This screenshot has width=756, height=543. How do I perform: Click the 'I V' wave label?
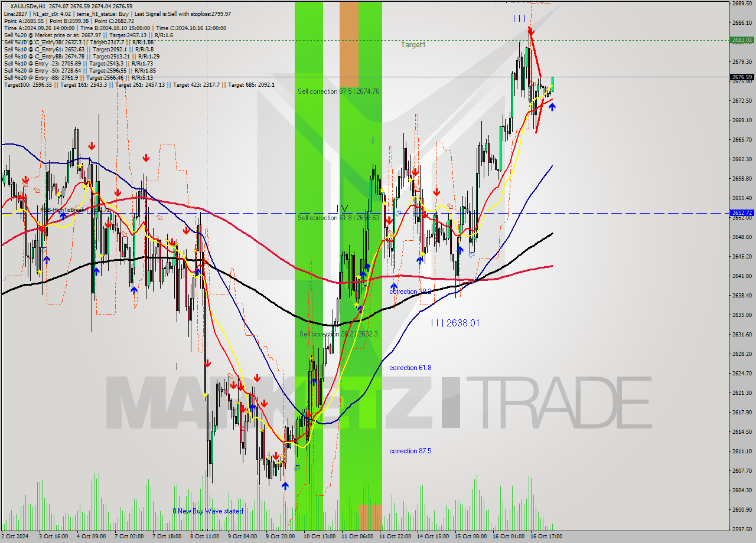342,208
